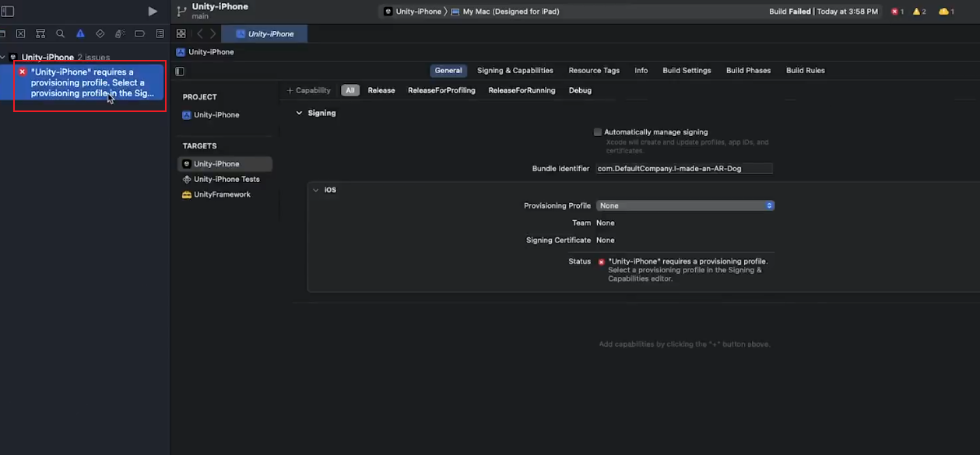
Task: Select the Unity-iPhone Tests target
Action: (225, 179)
